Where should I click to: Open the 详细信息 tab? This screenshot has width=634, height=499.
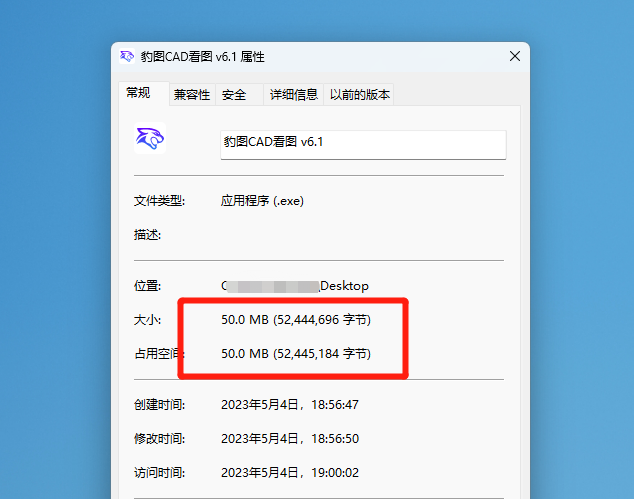tap(294, 95)
